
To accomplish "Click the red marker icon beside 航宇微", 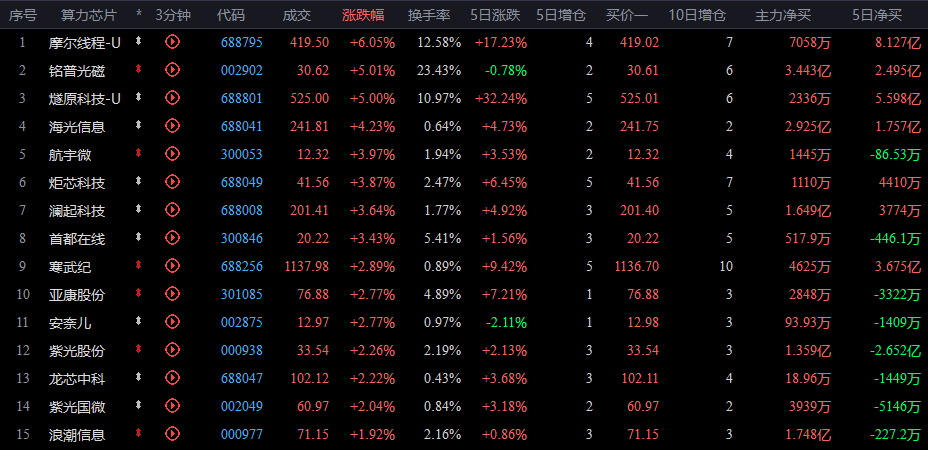I will pos(139,154).
